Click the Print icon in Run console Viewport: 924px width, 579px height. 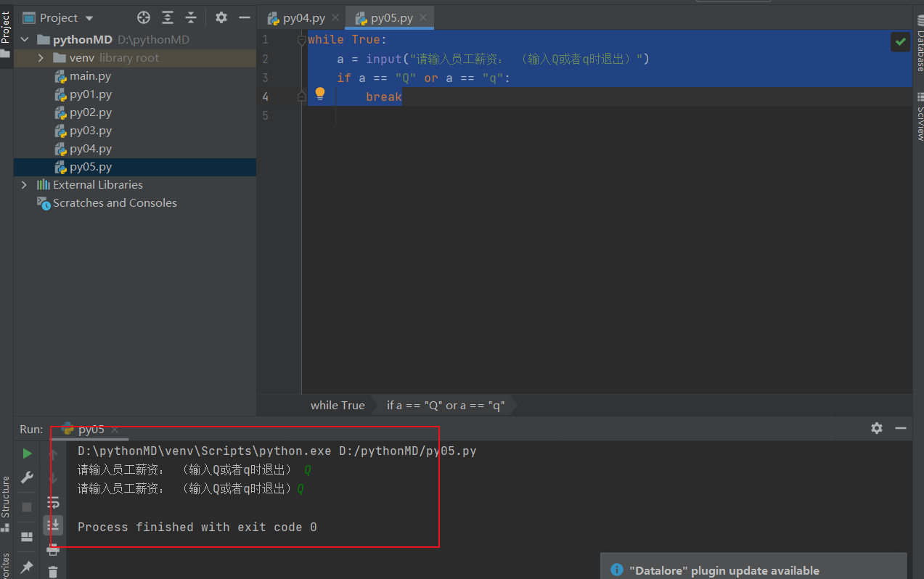(x=53, y=550)
